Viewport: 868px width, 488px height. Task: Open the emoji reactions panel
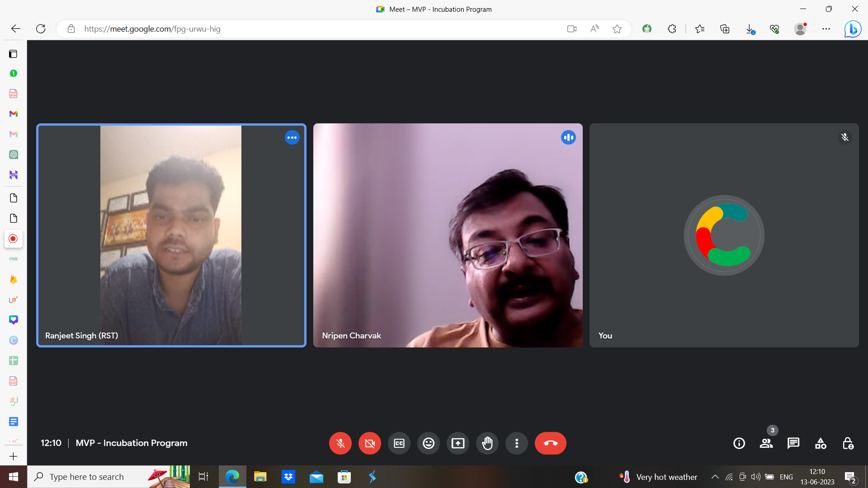pyautogui.click(x=429, y=443)
